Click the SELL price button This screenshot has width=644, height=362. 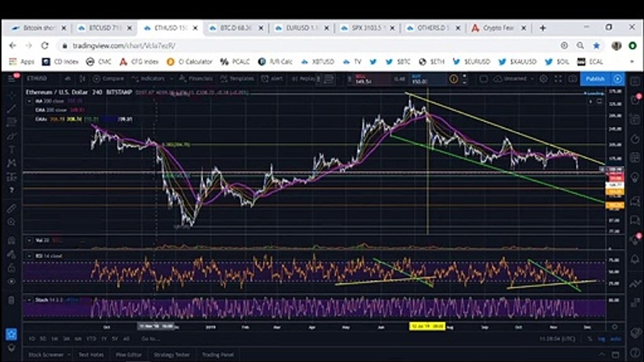pyautogui.click(x=372, y=79)
